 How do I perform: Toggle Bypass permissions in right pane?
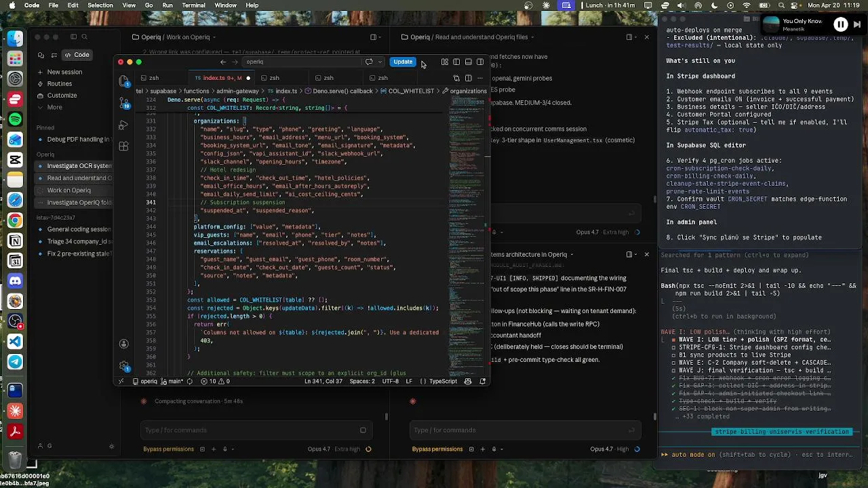tap(437, 449)
